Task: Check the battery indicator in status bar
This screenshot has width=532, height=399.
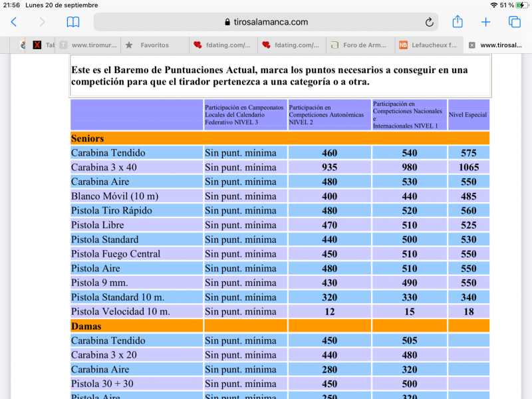Action: coord(521,5)
